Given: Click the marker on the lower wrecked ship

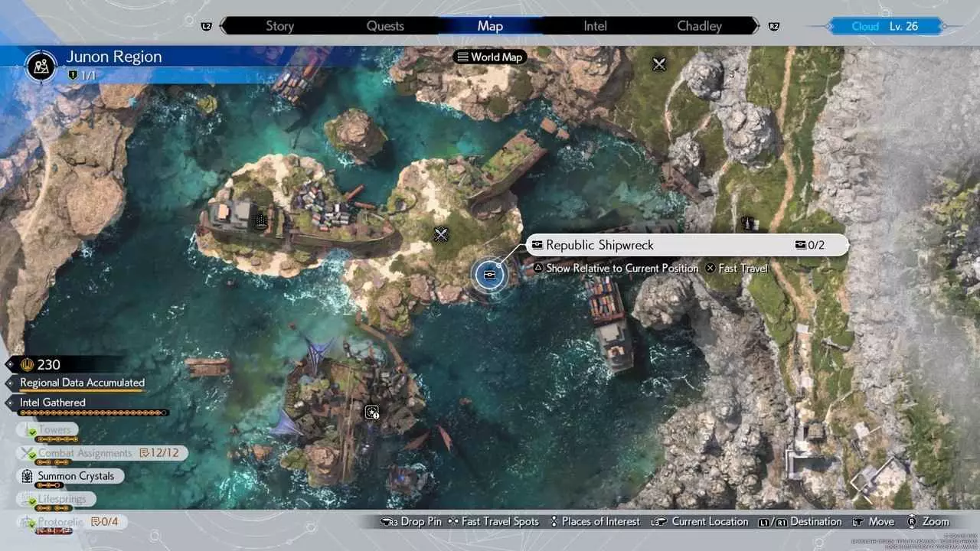Looking at the screenshot, I should point(372,412).
